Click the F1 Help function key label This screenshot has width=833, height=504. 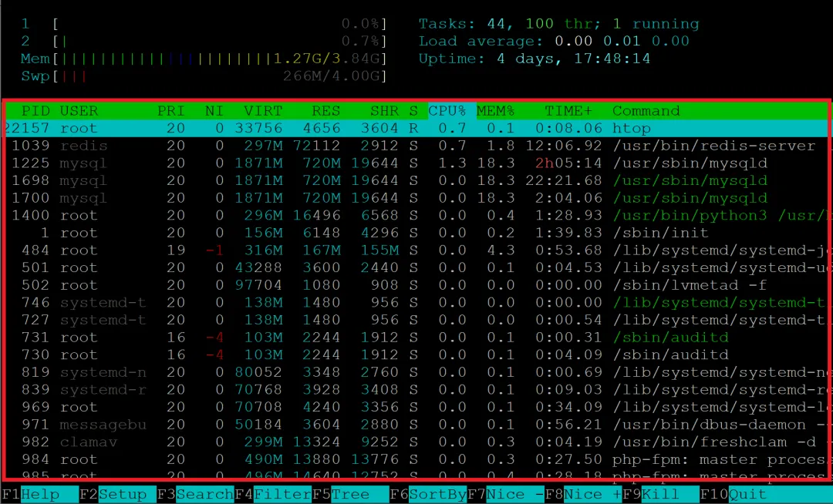(40, 495)
